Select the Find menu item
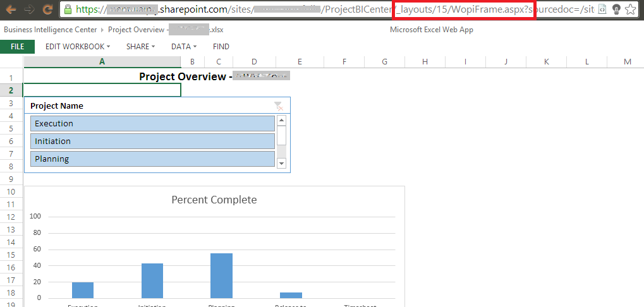 coord(221,47)
